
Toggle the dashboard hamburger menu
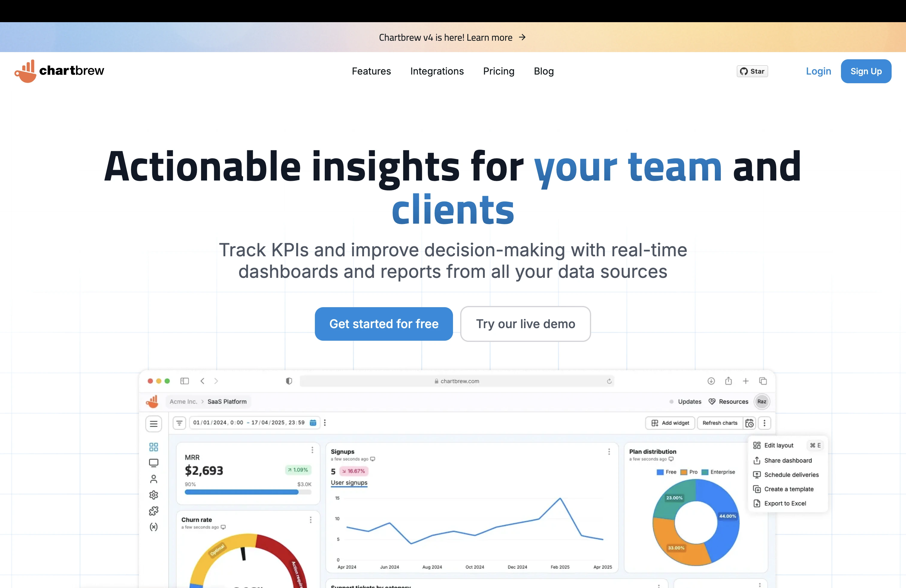coord(154,423)
